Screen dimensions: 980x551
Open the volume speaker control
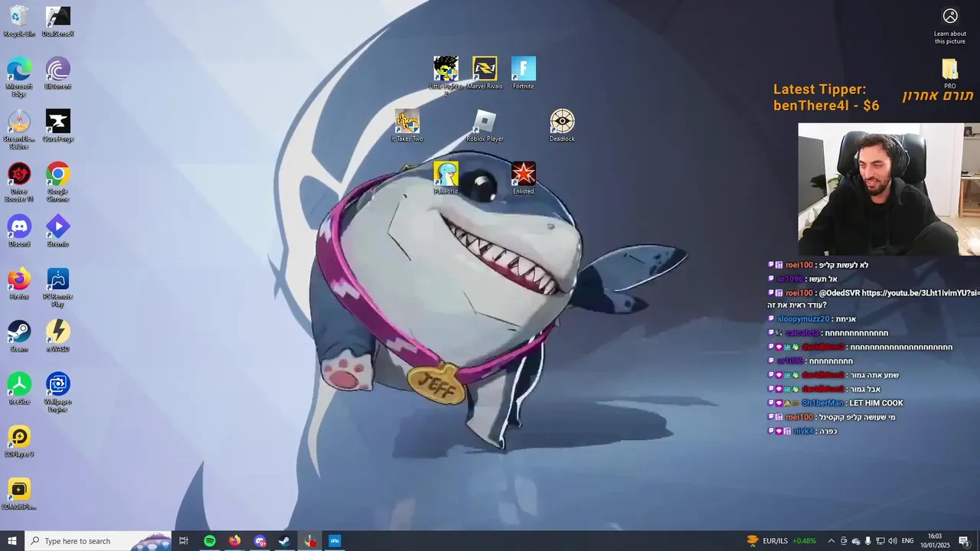tap(892, 541)
